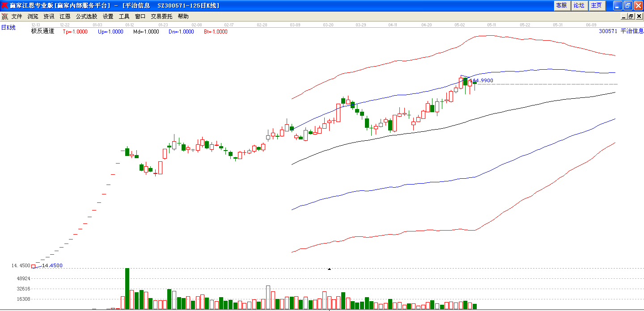This screenshot has height=311, width=644.
Task: Click the 04-11 date on the time axis
Action: click(393, 25)
